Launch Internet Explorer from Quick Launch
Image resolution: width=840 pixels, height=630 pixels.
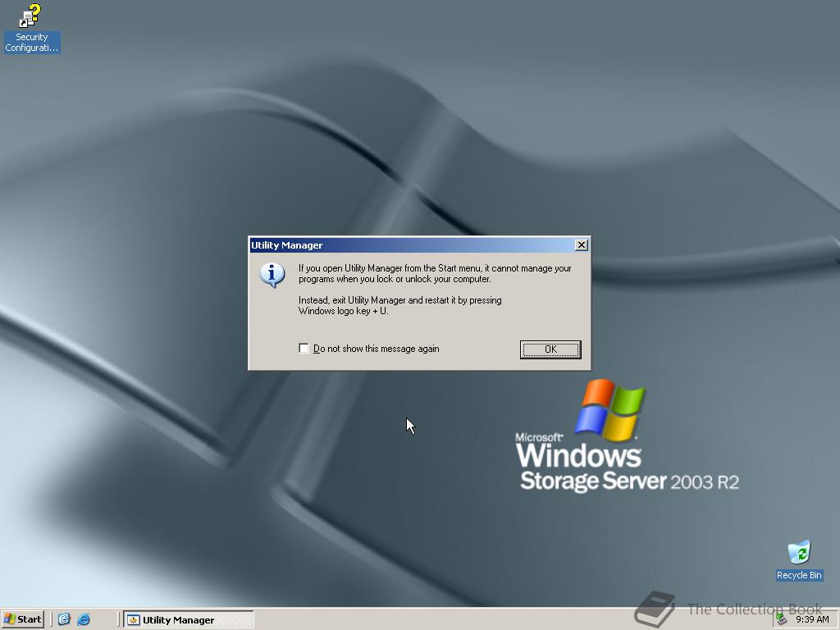pos(84,619)
